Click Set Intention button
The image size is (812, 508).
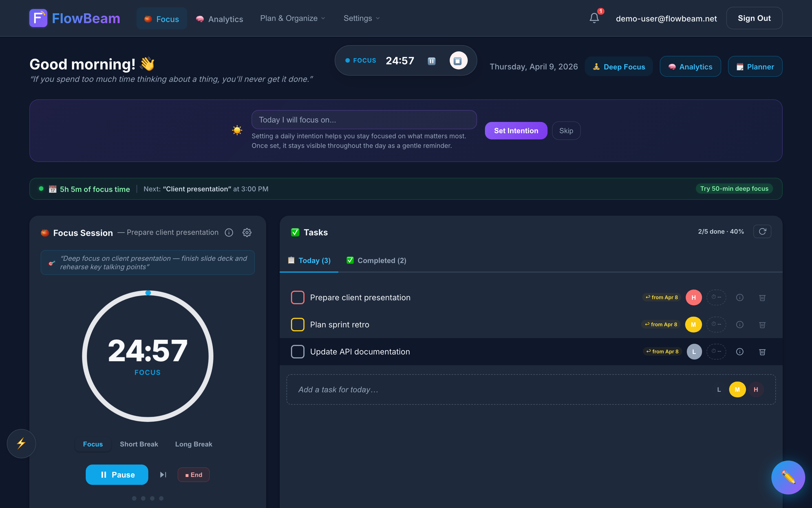coord(516,131)
